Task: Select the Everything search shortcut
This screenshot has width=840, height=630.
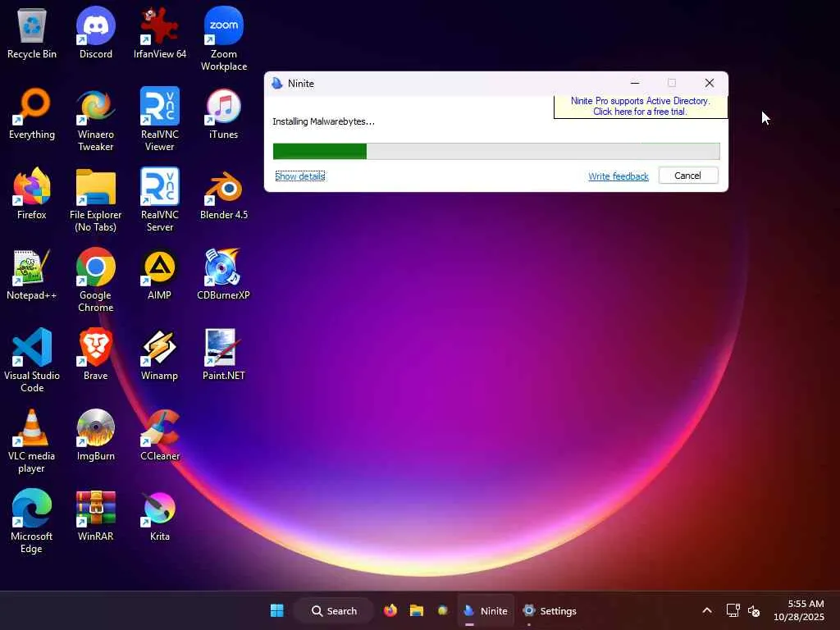Action: [x=32, y=114]
